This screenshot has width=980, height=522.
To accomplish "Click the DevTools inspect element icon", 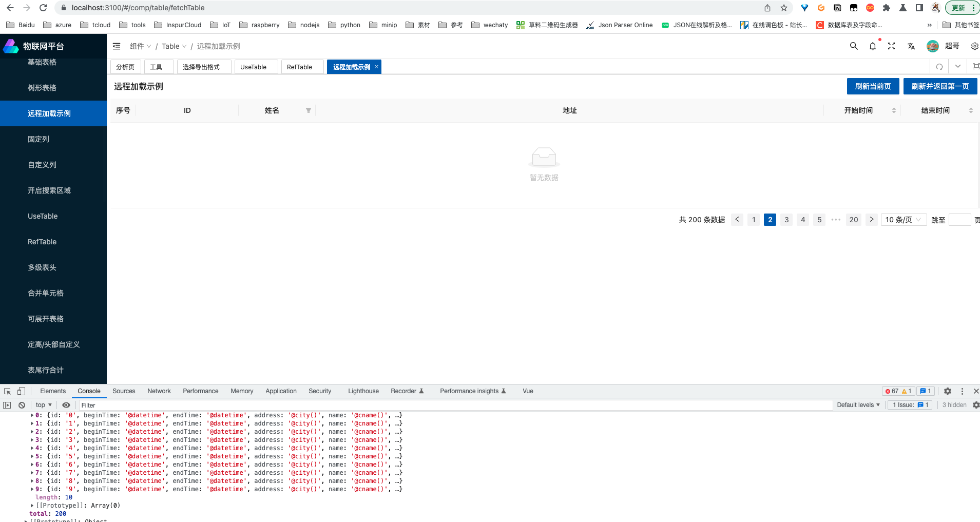I will click(7, 391).
